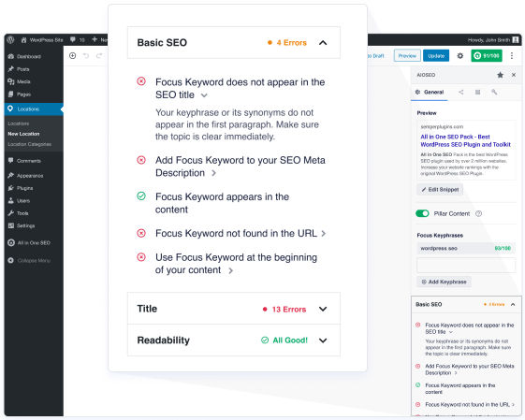The image size is (525, 420).
Task: Expand Focus Keyword not found in URL
Action: 324,233
